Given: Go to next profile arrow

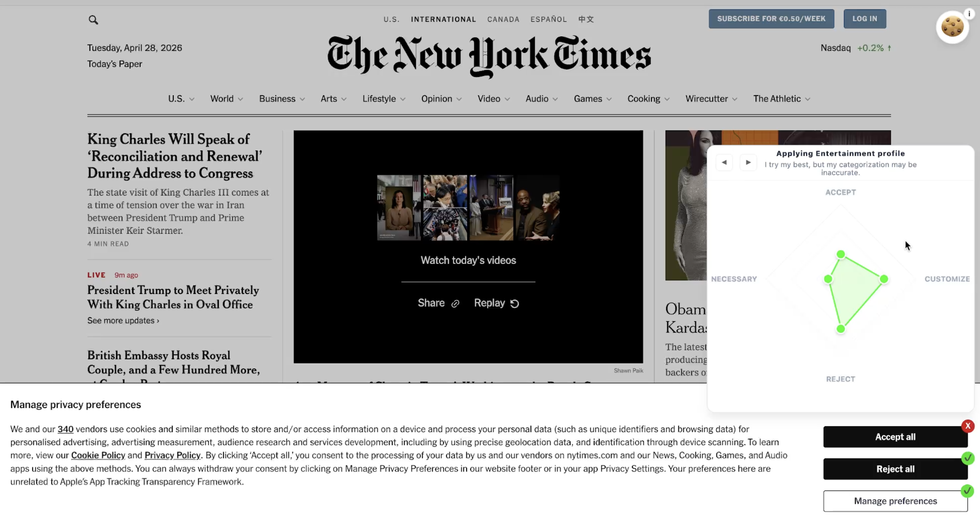Looking at the screenshot, I should click(x=748, y=162).
